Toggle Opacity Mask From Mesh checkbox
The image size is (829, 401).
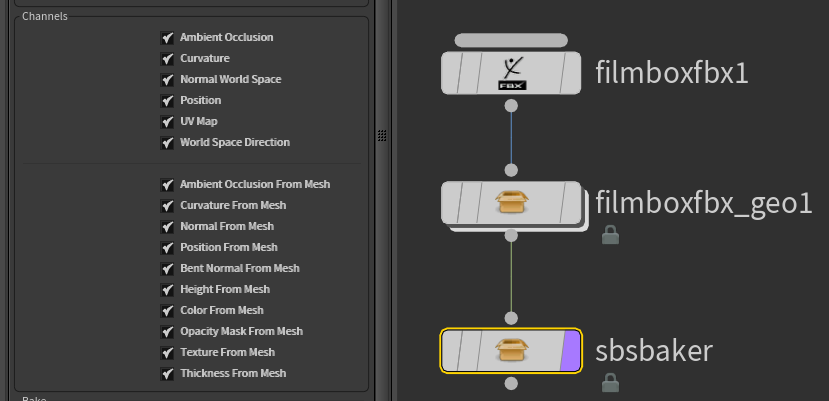(167, 332)
